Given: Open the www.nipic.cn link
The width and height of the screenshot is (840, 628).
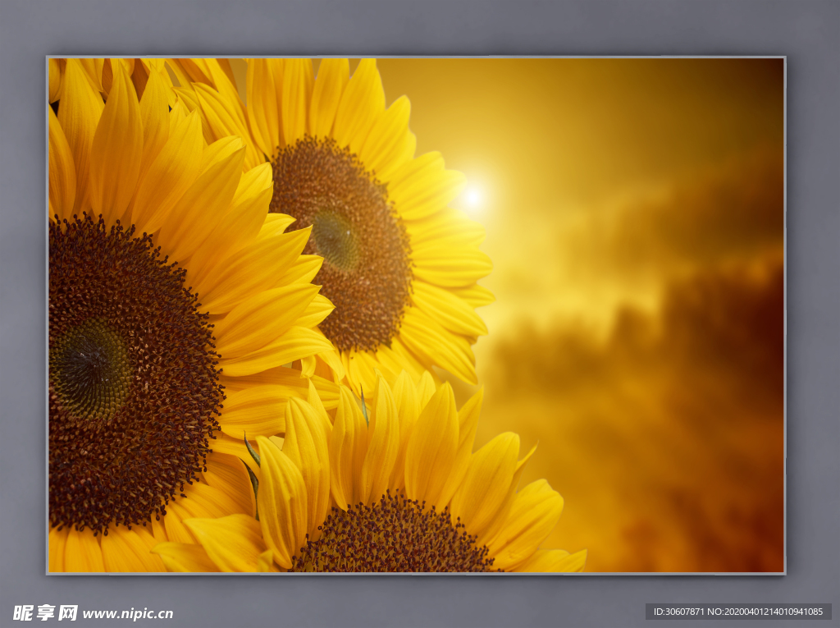Looking at the screenshot, I should (x=128, y=613).
